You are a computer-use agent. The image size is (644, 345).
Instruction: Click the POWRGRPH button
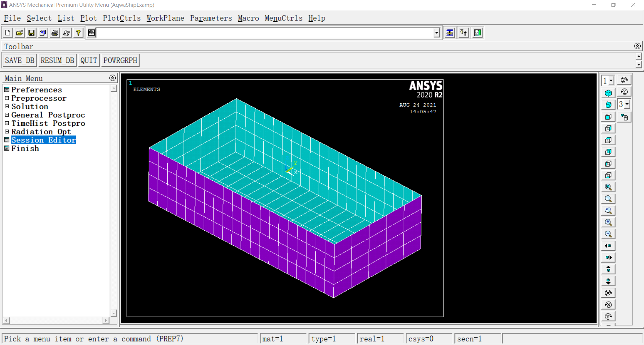(x=120, y=60)
